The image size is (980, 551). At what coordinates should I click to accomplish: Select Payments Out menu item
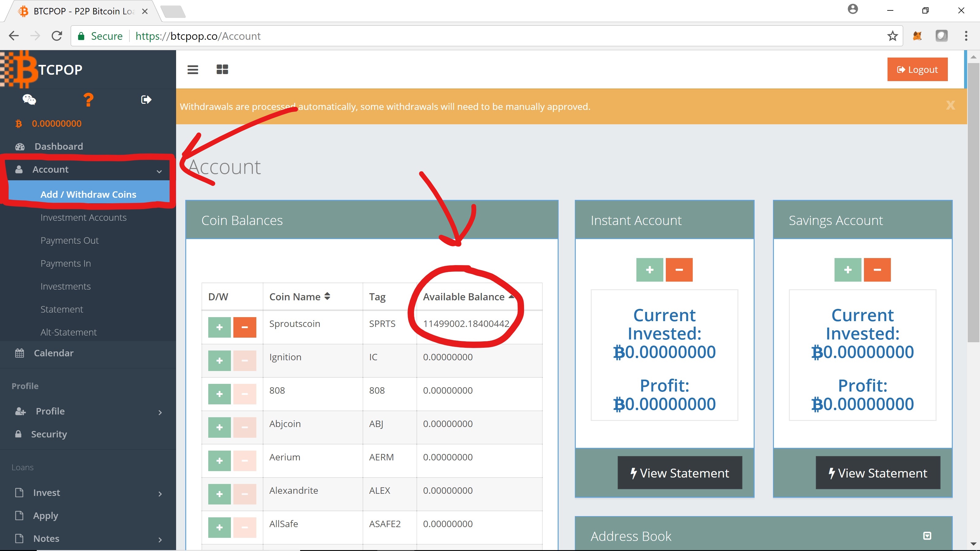69,240
